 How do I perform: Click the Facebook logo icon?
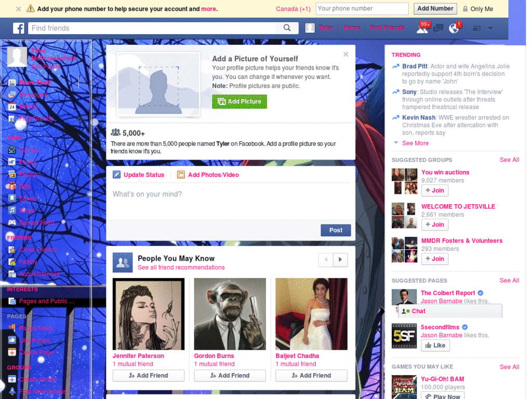pos(18,28)
